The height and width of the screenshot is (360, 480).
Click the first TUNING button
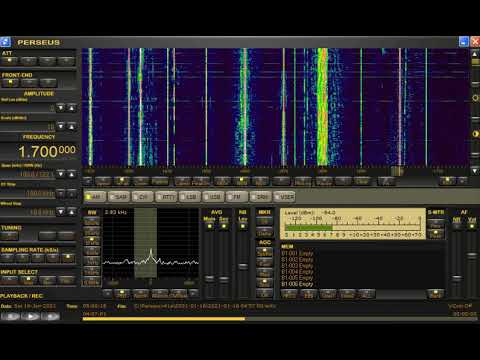[x=10, y=236]
